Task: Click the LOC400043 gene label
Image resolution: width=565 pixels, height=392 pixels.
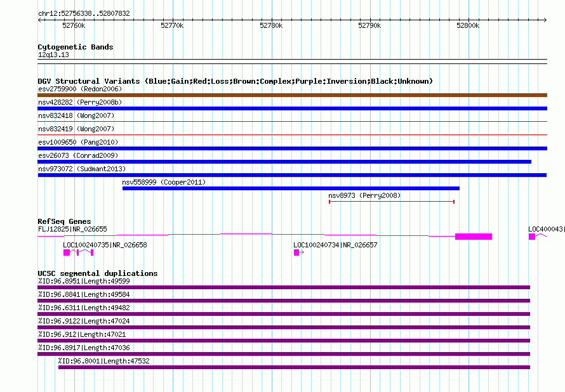Action: tap(545, 229)
